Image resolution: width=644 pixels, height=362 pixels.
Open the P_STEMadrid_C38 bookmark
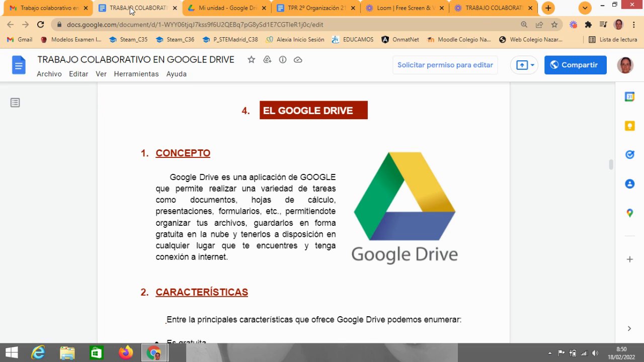230,39
